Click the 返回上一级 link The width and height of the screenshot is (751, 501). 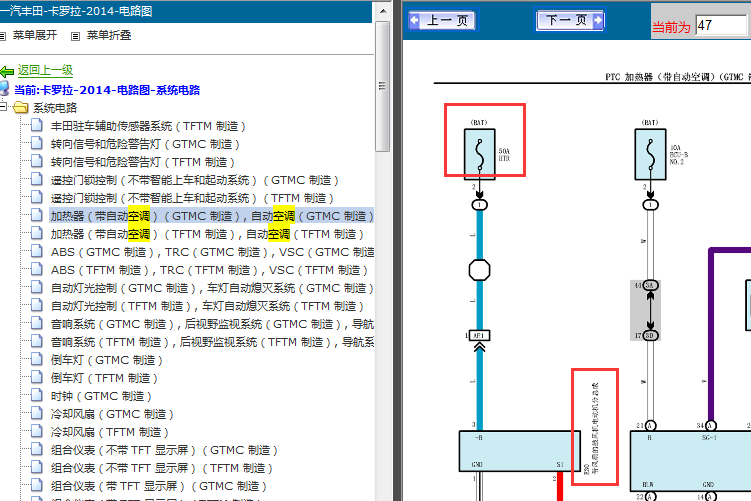(x=46, y=70)
